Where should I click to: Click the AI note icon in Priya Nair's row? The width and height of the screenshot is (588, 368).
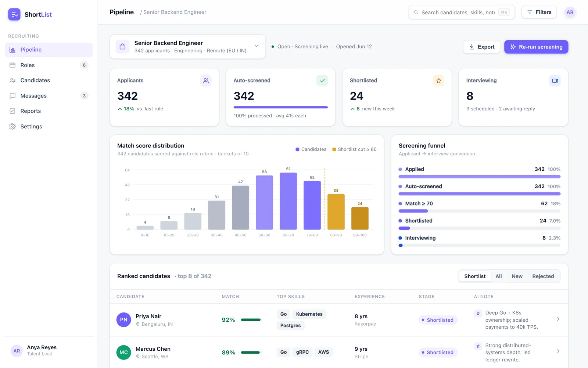478,314
